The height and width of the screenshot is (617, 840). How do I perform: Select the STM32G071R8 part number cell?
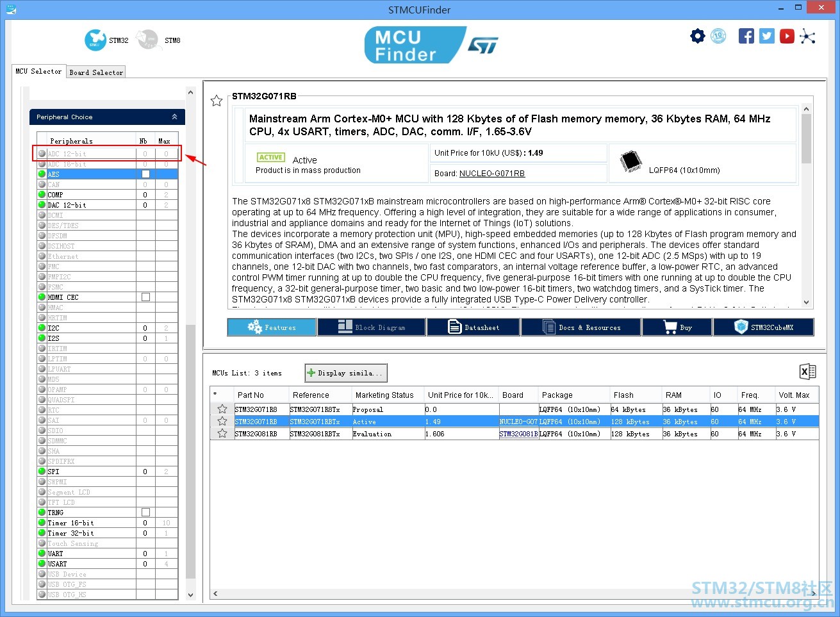point(261,409)
